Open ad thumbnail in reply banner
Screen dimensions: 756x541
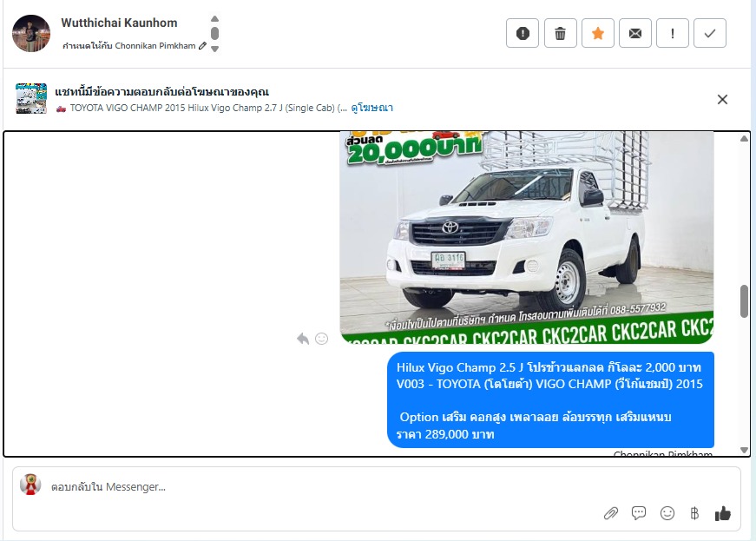(31, 98)
